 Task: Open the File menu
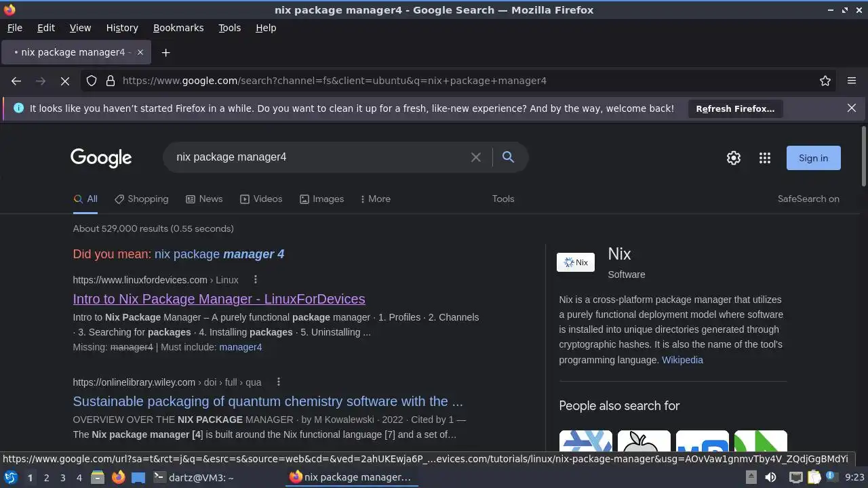(15, 28)
